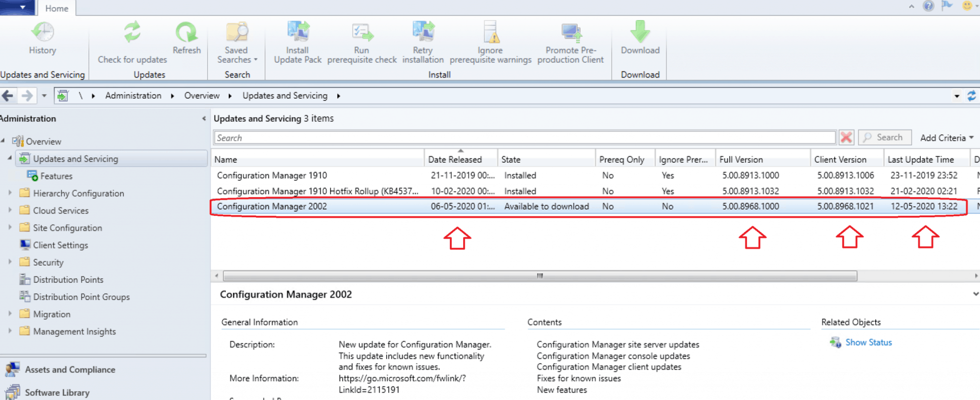Collapse the details pane chevron
Image resolution: width=980 pixels, height=400 pixels.
[975, 294]
